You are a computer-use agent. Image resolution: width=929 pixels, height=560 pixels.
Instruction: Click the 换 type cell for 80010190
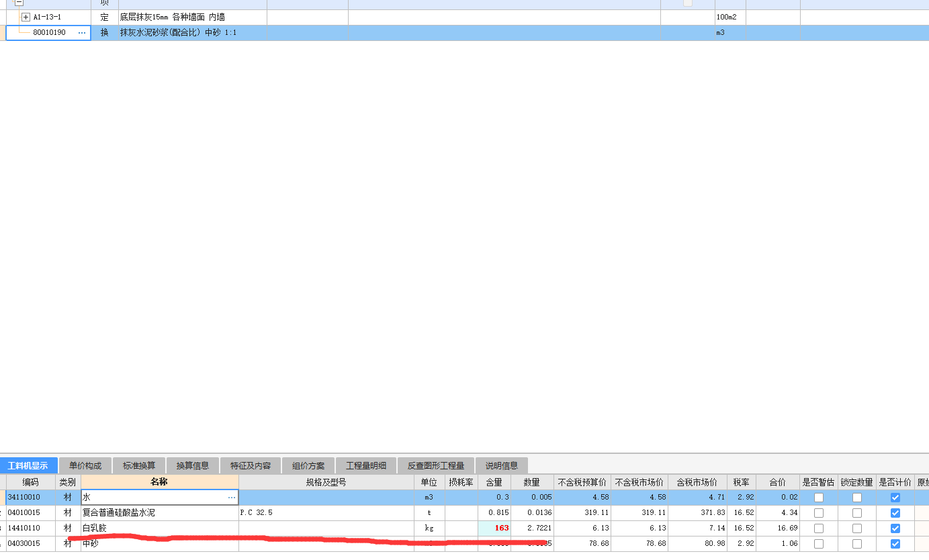[x=105, y=32]
